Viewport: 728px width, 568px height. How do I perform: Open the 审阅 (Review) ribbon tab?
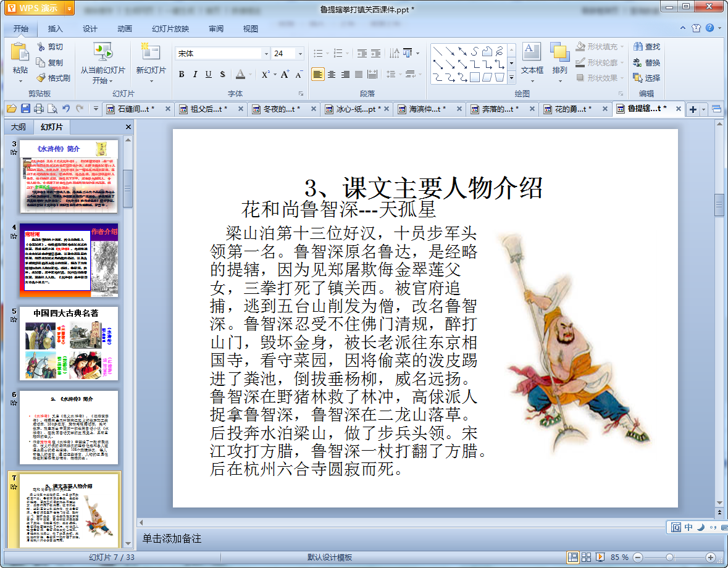click(x=216, y=29)
